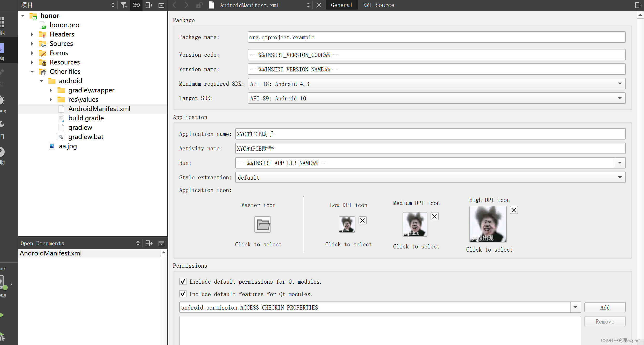The width and height of the screenshot is (644, 345).
Task: Click the green Run button in sidebar
Action: 2,315
